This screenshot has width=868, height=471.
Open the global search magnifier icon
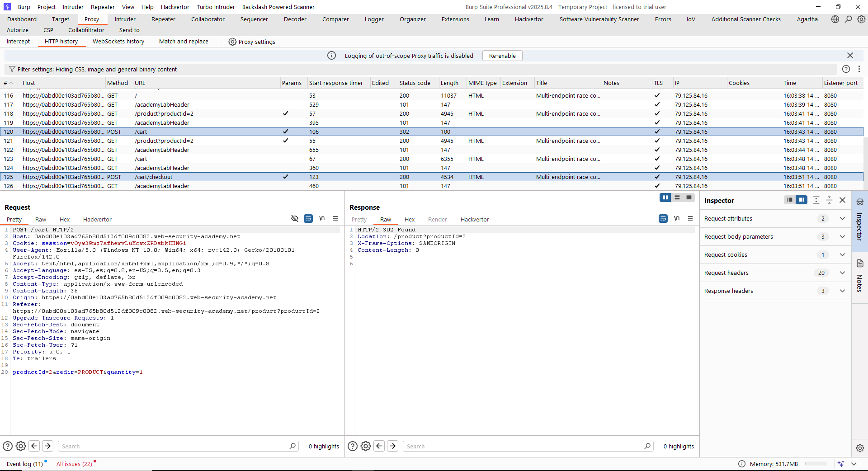[x=848, y=19]
